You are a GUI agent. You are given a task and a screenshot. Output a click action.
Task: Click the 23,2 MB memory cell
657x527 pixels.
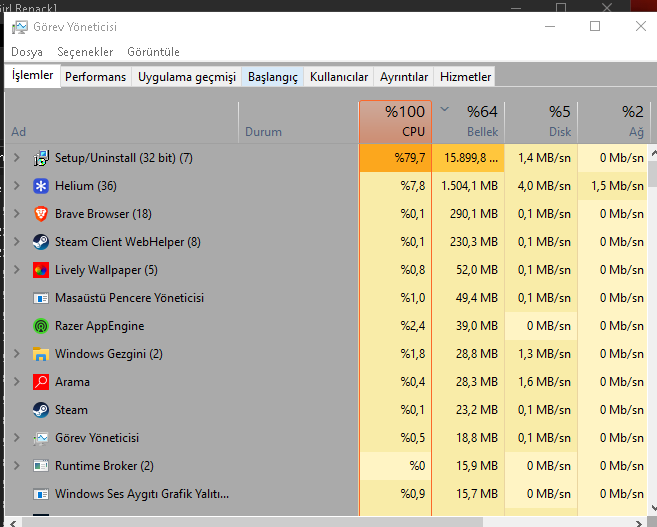468,410
